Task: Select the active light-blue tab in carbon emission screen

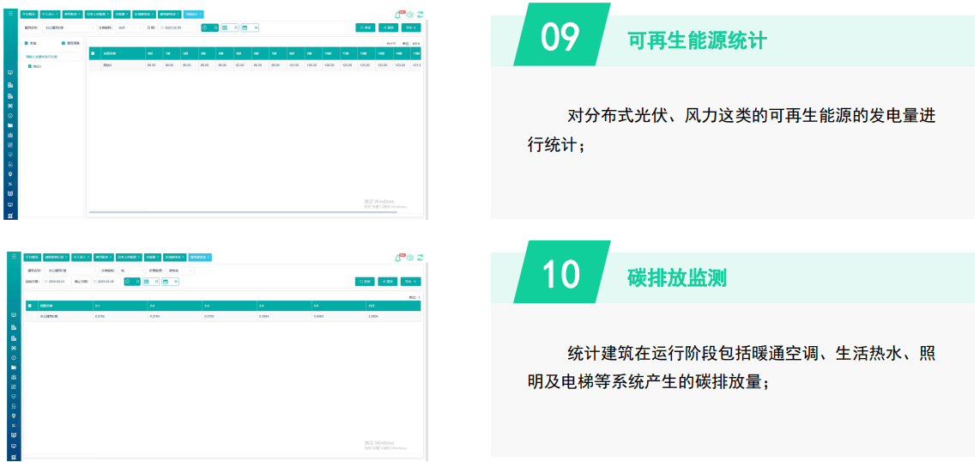Action: (200, 258)
